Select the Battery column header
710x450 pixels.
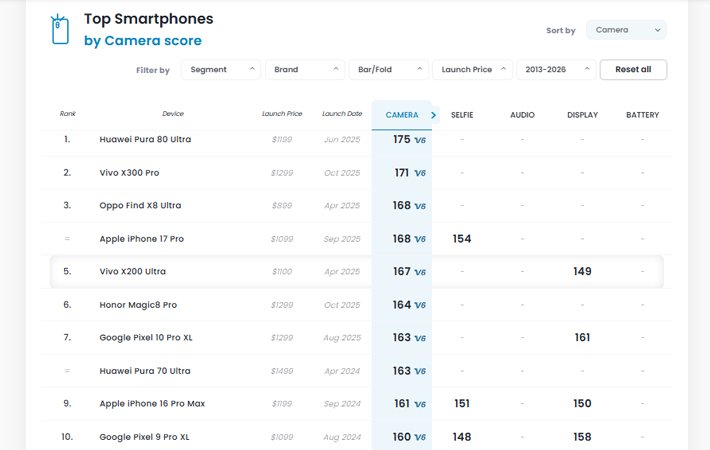(642, 115)
